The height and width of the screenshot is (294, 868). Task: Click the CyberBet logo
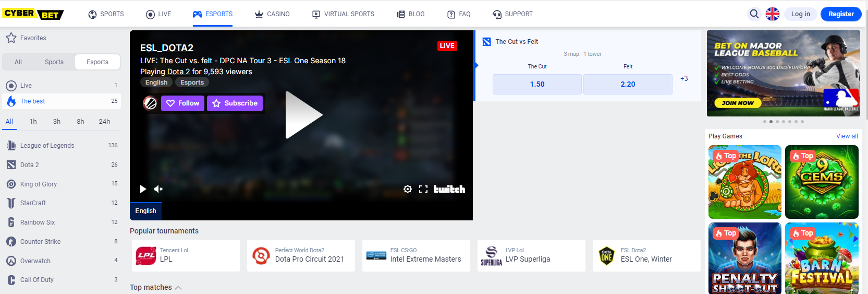[33, 14]
